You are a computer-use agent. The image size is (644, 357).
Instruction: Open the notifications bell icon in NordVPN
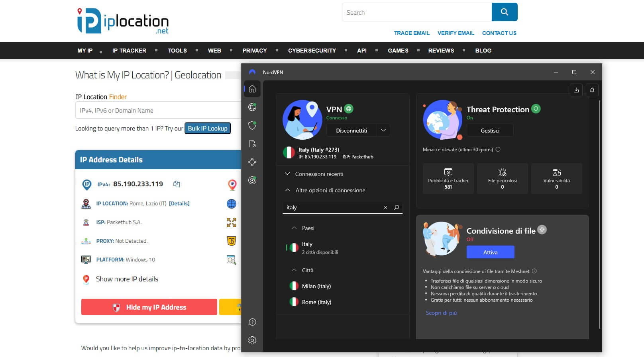point(592,90)
